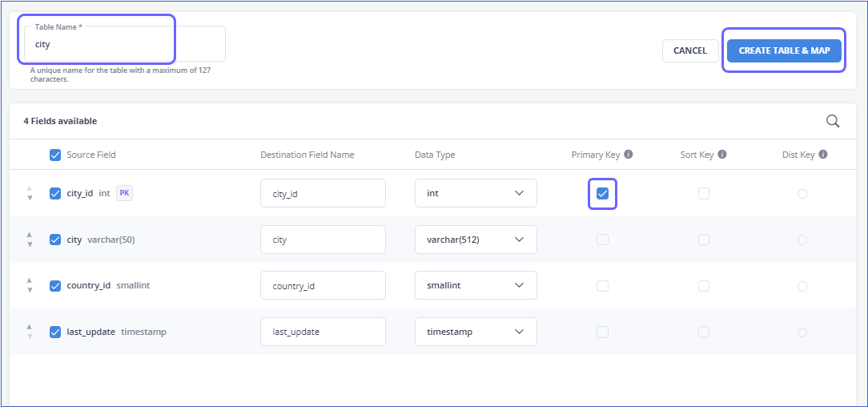Select Dist Key radio for city_id
Screen dimensions: 868x407
click(x=802, y=194)
